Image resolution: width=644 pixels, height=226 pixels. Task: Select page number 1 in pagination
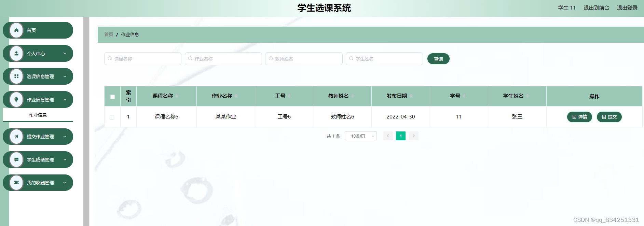click(401, 136)
